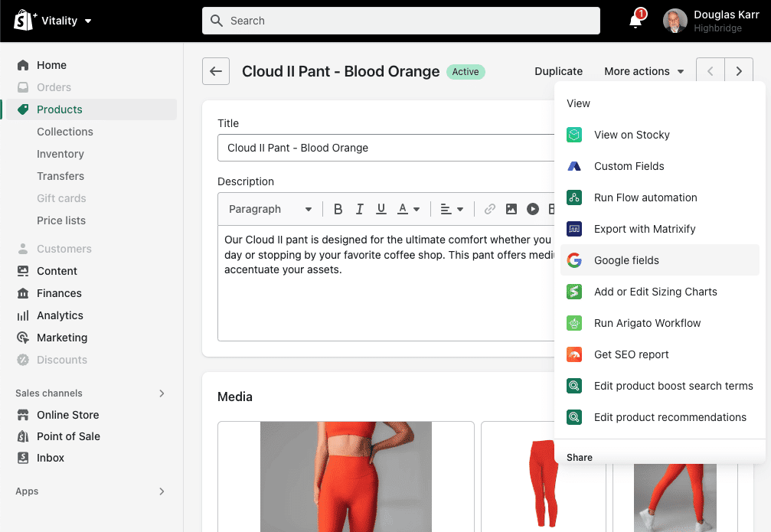Open the text color picker dropdown
Viewport: 771px width, 532px height.
pos(409,209)
